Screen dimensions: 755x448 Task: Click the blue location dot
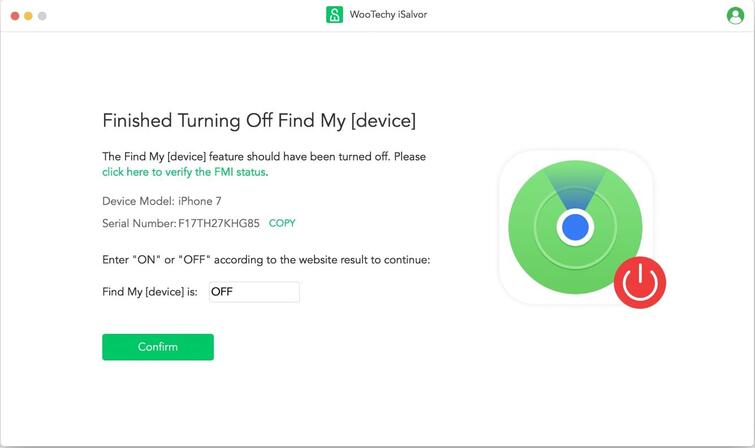tap(575, 228)
